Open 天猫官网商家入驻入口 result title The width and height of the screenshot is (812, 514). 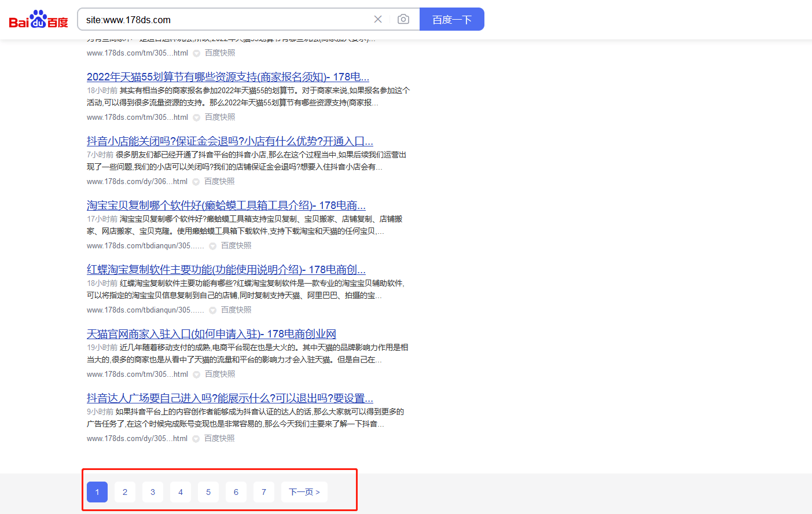tap(211, 333)
